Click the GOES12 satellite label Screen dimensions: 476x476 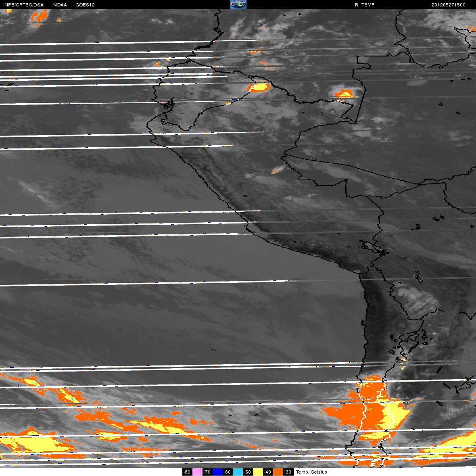pos(85,5)
